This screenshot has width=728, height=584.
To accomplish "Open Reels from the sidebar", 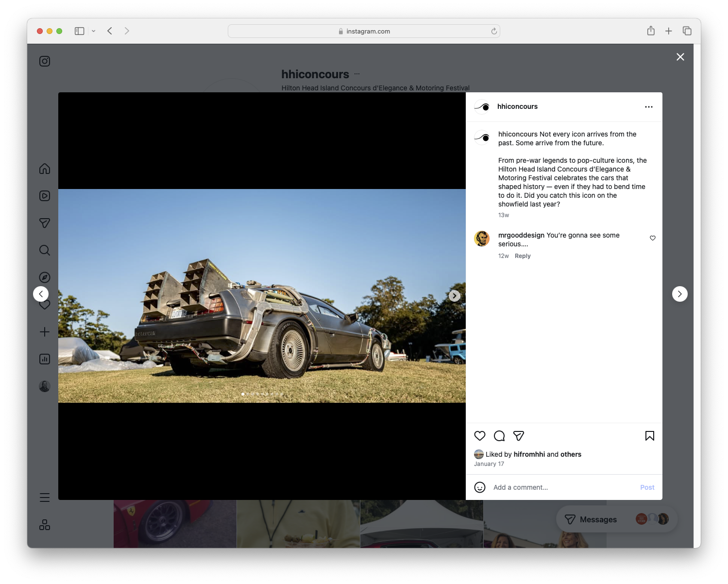I will click(45, 195).
